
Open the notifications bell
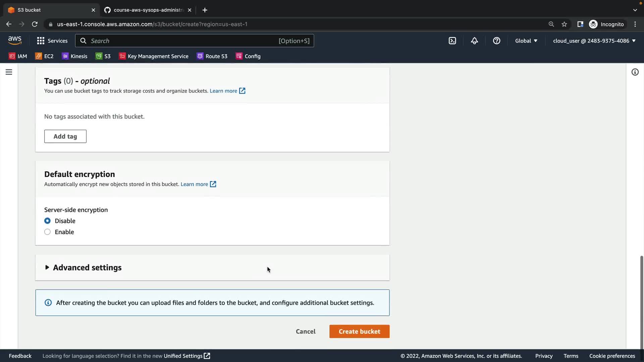pos(474,41)
